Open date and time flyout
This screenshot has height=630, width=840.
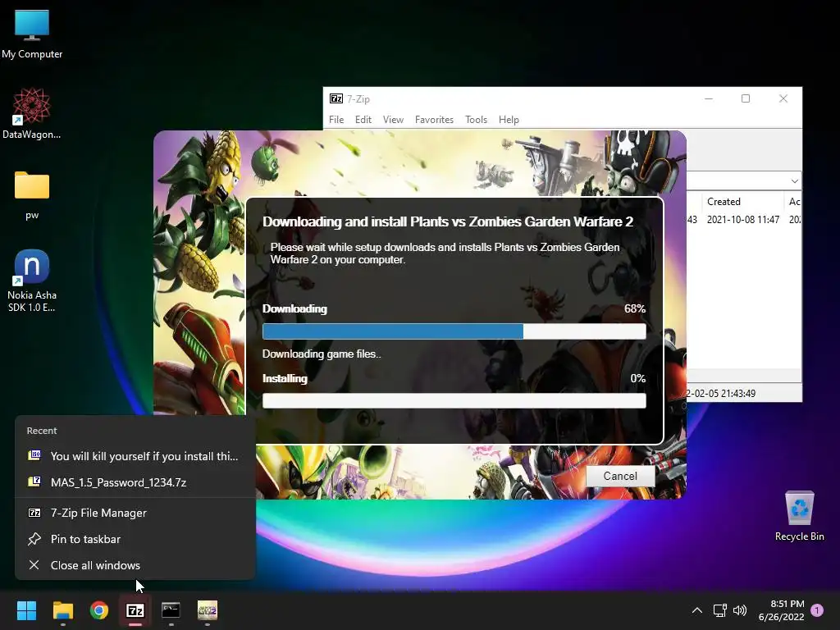pos(782,610)
